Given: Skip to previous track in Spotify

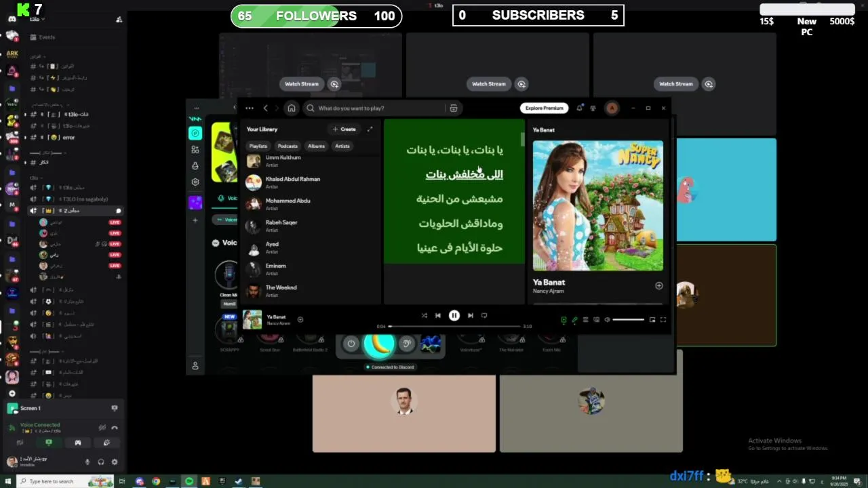Looking at the screenshot, I should [438, 315].
